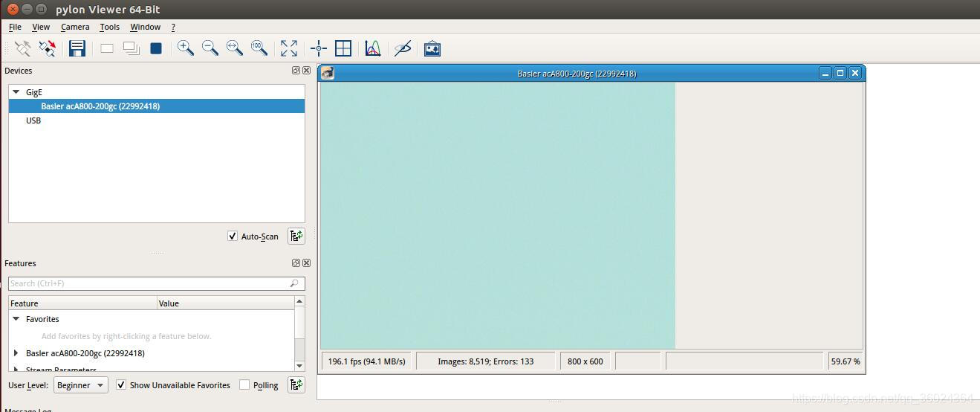Toggle the Auto-Scan checkbox

233,236
